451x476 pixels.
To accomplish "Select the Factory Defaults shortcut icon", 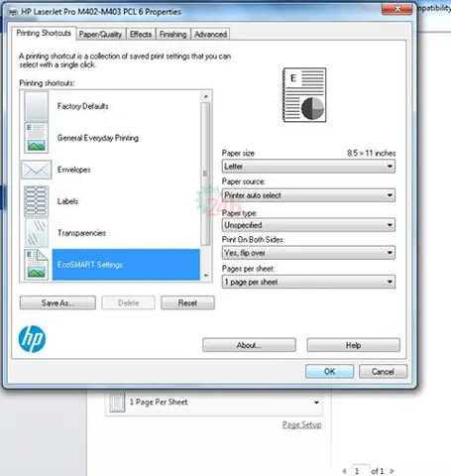I will [36, 106].
